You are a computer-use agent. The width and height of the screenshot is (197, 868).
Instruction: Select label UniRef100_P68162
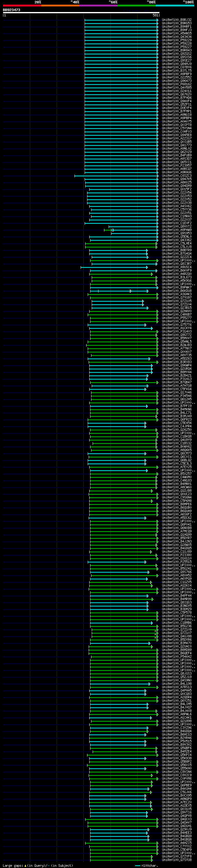tap(176, 84)
